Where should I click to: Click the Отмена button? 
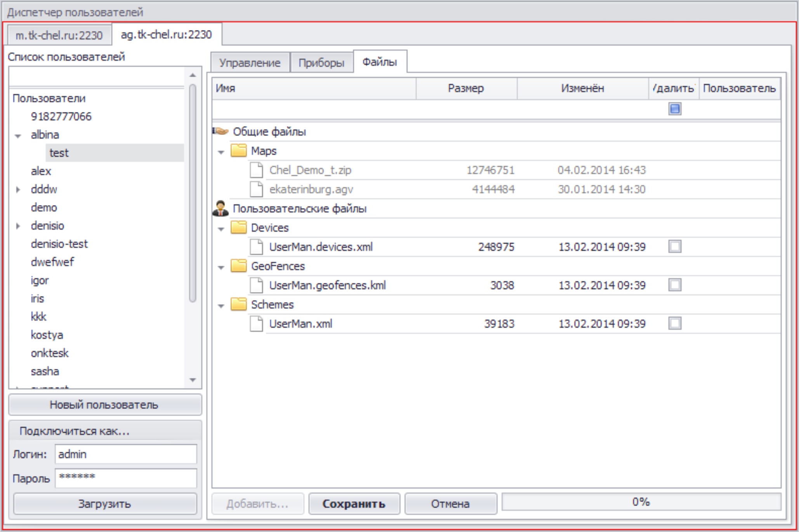pos(450,504)
